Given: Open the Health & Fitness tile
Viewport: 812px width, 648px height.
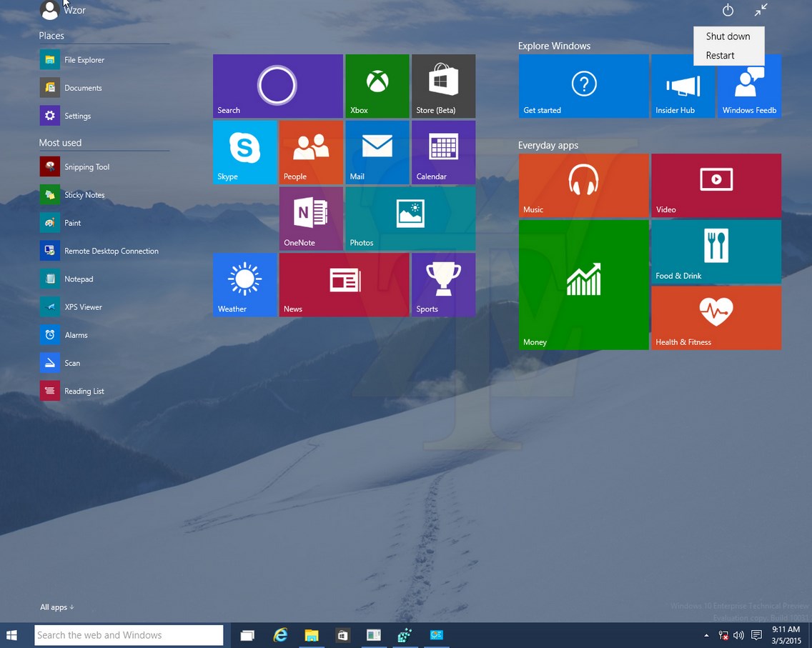Looking at the screenshot, I should coord(716,318).
